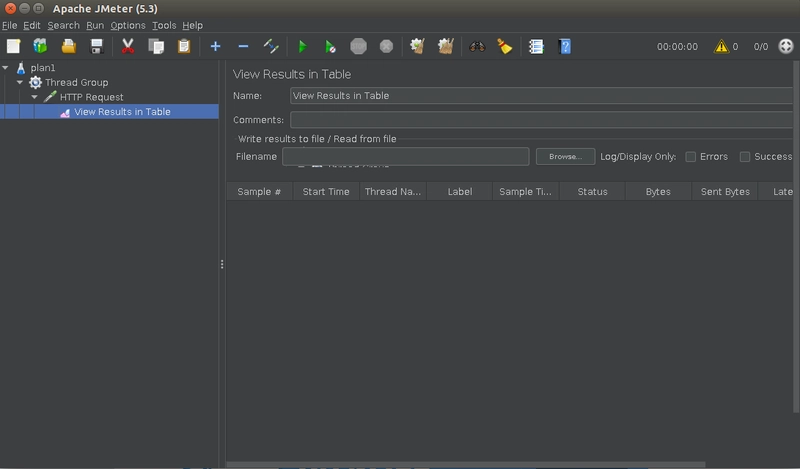Image resolution: width=800 pixels, height=469 pixels.
Task: Expand all nodes with plus icon
Action: click(x=215, y=46)
